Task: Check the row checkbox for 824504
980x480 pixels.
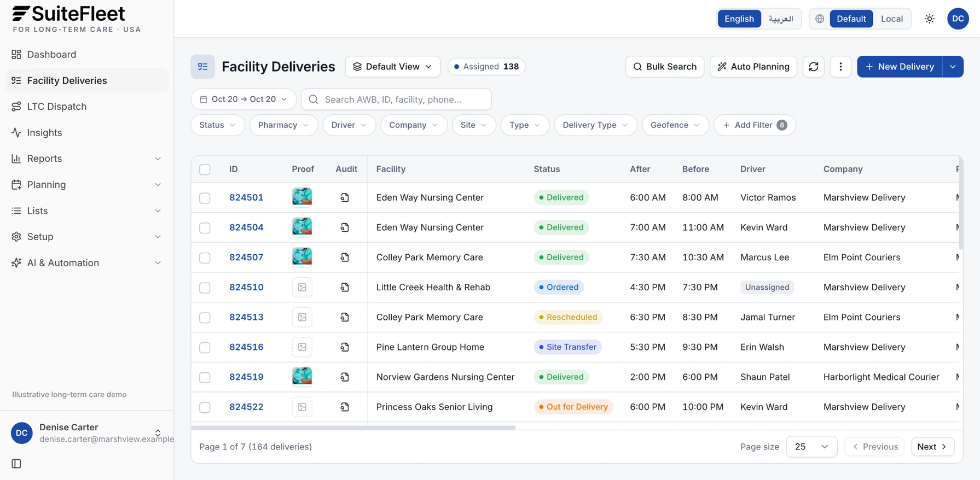Action: (x=205, y=228)
